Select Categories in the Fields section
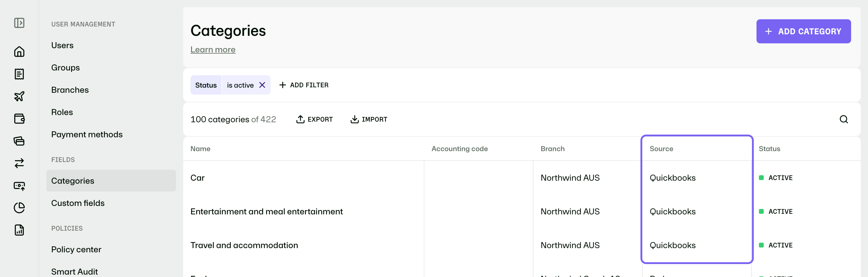This screenshot has height=277, width=868. click(111, 181)
